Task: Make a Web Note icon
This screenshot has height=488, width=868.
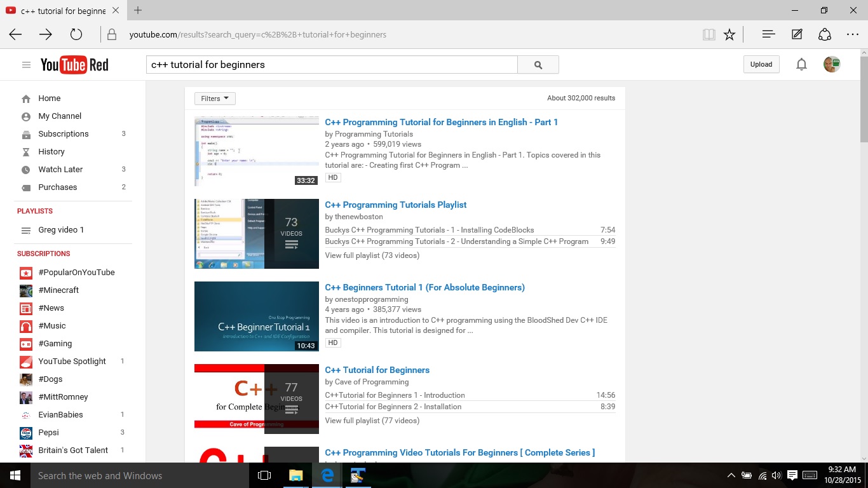Action: click(x=797, y=34)
